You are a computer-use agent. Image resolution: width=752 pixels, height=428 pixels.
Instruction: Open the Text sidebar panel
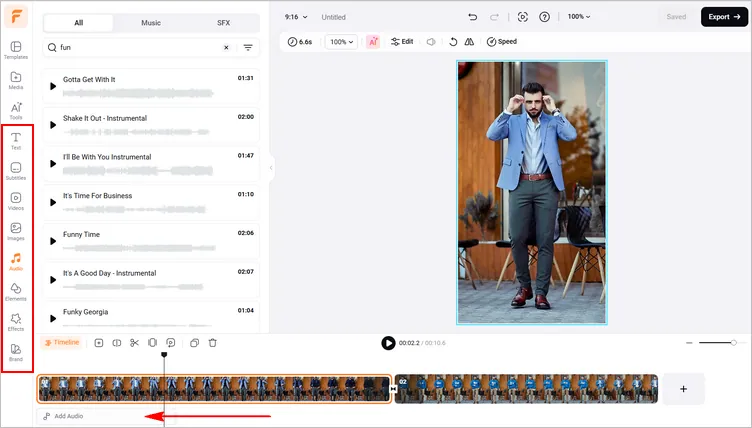(x=16, y=141)
